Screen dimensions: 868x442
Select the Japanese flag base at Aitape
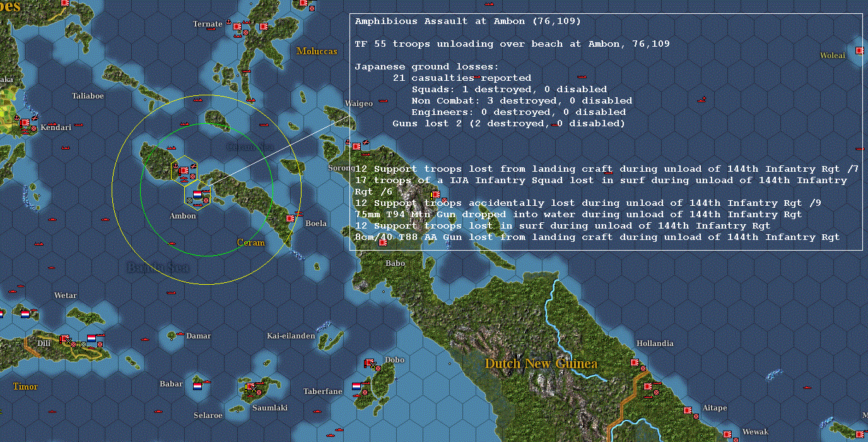click(x=688, y=410)
